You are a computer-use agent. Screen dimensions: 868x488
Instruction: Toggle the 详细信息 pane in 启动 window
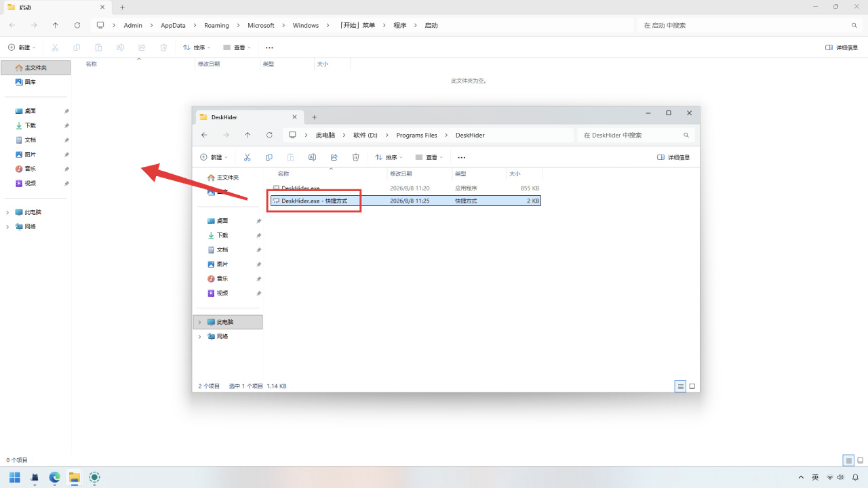(x=842, y=47)
